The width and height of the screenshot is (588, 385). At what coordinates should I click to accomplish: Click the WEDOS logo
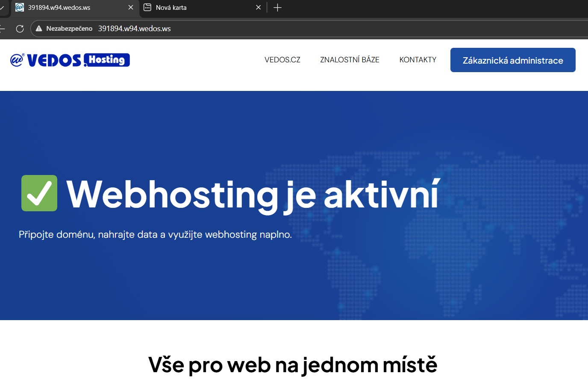point(46,60)
